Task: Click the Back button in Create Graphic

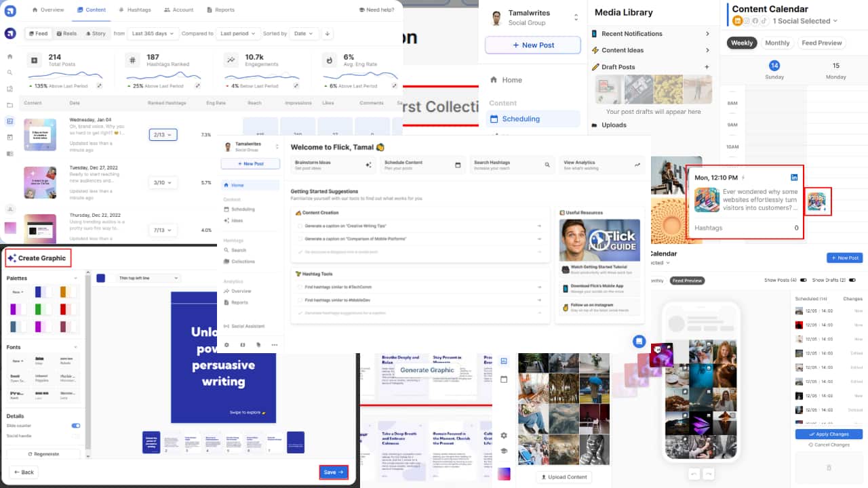Action: click(24, 472)
